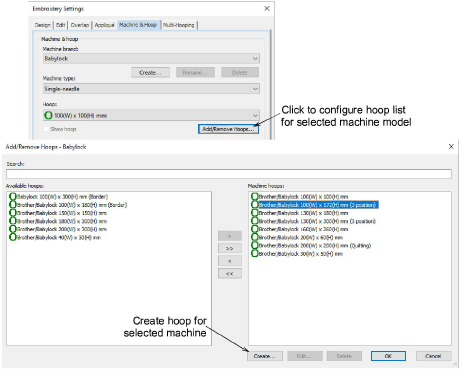Close the Embroidery Settings dialog
This screenshot has width=467, height=372.
(x=267, y=8)
